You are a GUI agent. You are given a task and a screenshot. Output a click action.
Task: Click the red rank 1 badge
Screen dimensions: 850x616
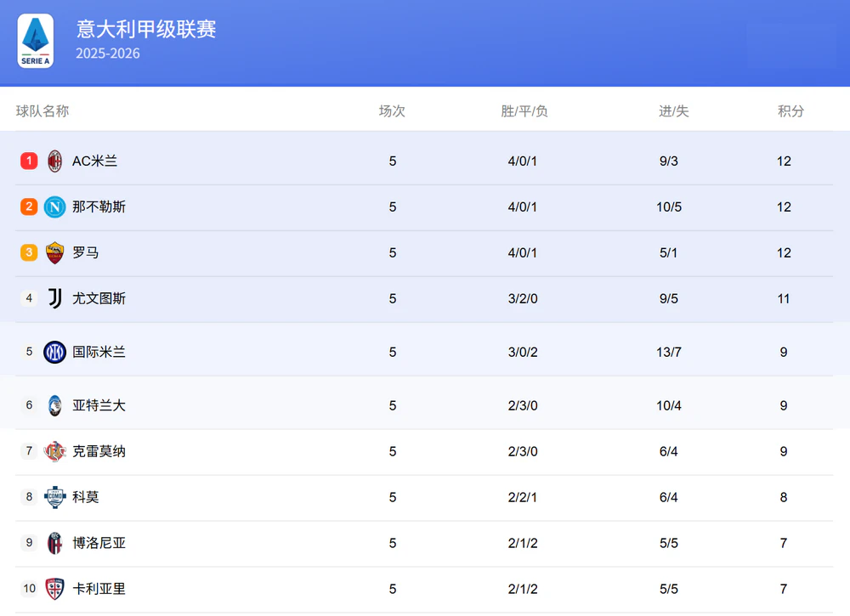click(29, 161)
